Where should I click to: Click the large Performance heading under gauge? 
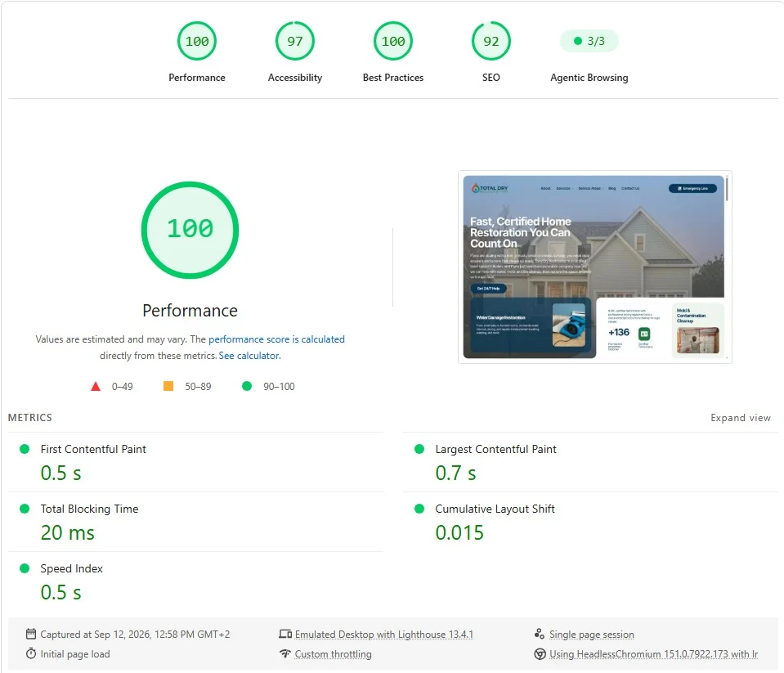[190, 311]
